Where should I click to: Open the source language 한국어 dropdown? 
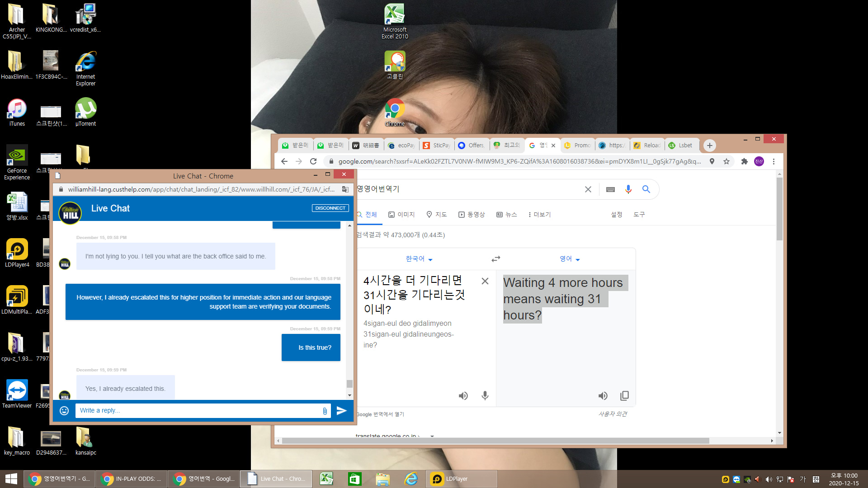coord(419,259)
